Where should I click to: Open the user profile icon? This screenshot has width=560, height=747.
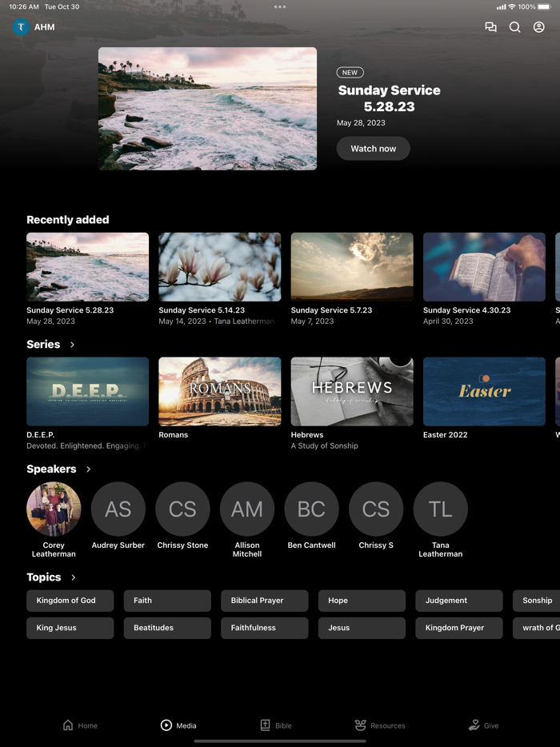click(538, 27)
